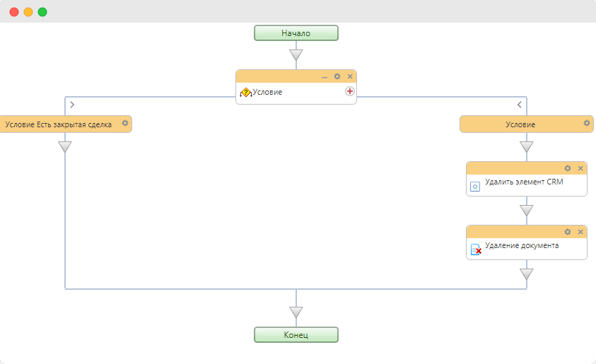Select the Начало start block
Viewport: 596px width, 364px height.
tap(296, 33)
